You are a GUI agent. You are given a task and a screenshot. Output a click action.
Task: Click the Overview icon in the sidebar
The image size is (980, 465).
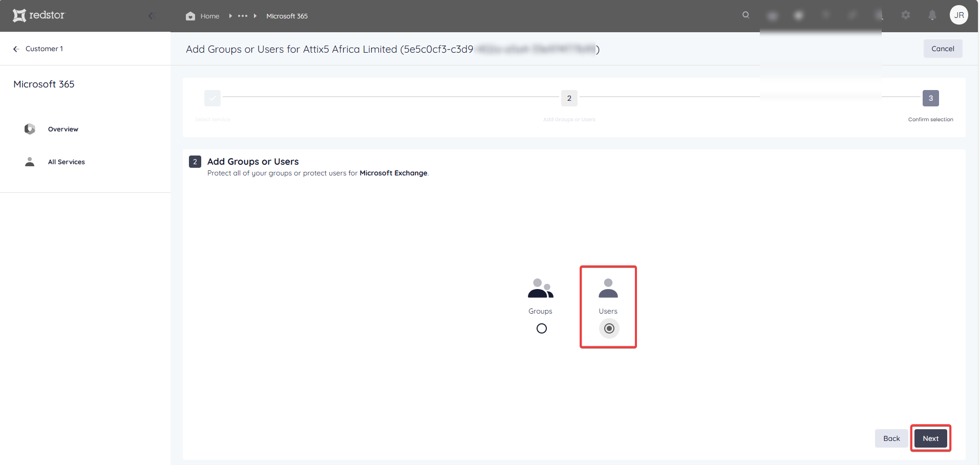tap(30, 129)
